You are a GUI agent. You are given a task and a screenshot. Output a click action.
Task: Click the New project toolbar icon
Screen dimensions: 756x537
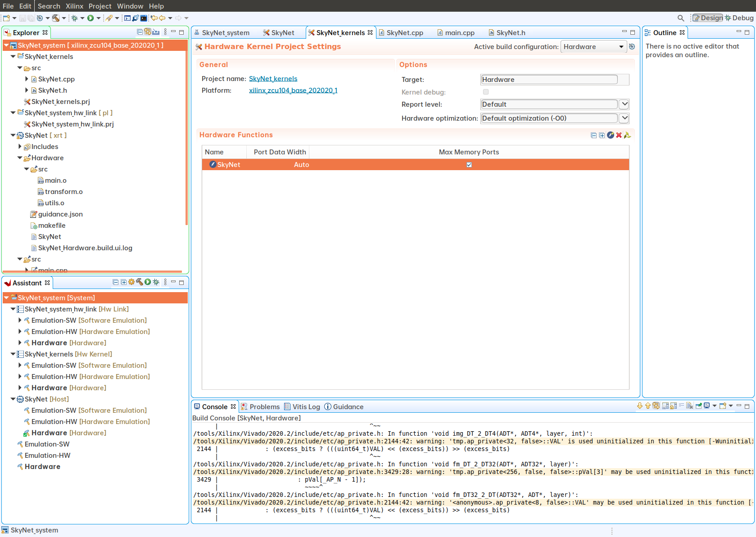coord(6,18)
